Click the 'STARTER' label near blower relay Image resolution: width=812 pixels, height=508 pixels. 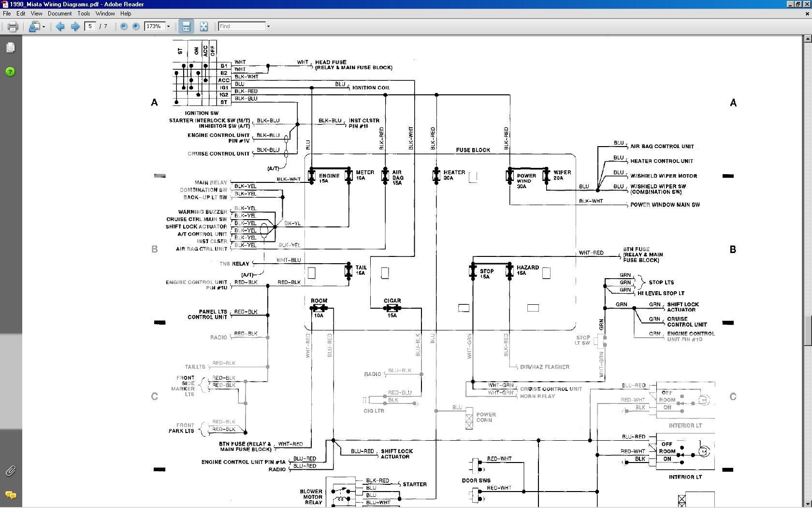[x=415, y=484]
